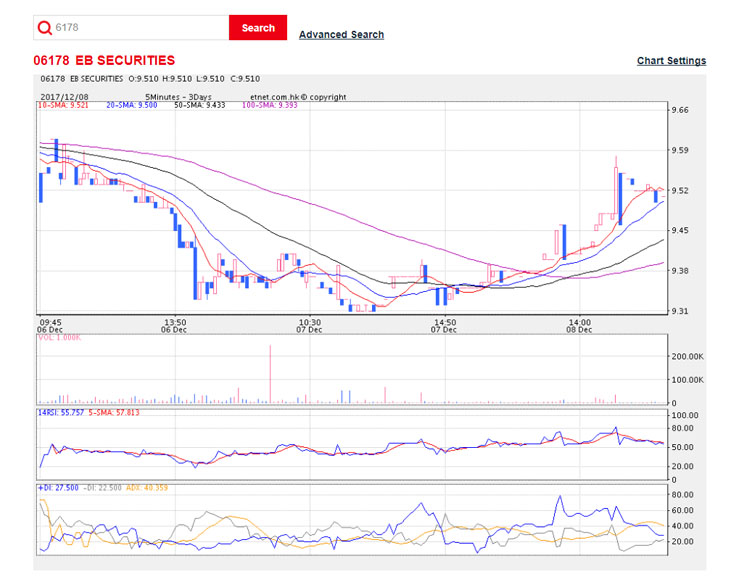733x577 pixels.
Task: Click the +DI: 27.500 indicator label
Action: click(x=58, y=488)
